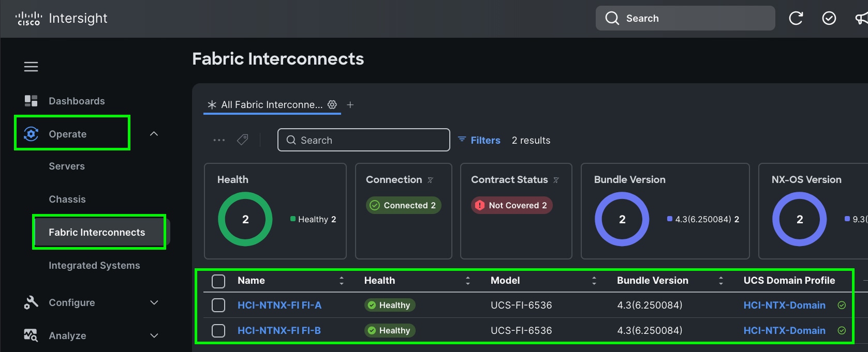Expand the Configure section chevron

(x=154, y=302)
